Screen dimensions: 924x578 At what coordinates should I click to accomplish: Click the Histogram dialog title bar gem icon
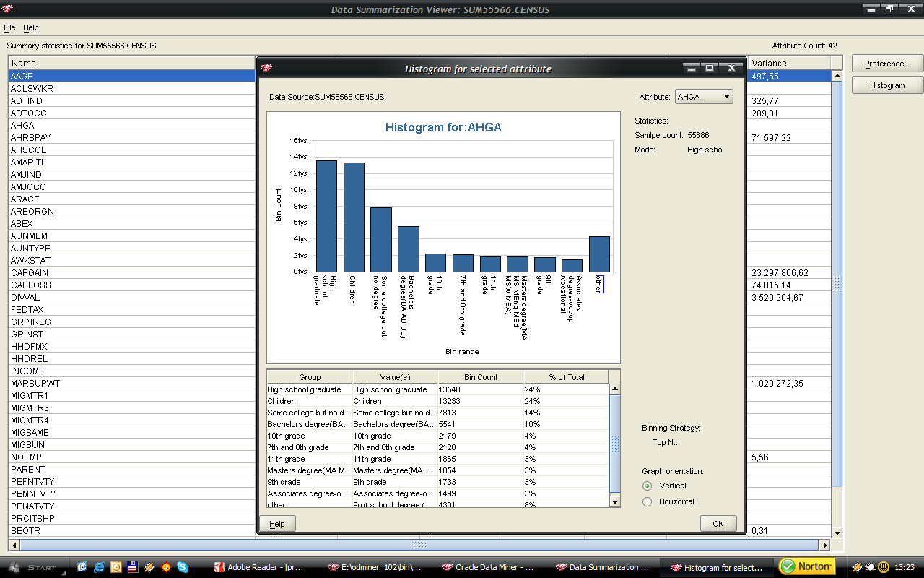tap(266, 69)
